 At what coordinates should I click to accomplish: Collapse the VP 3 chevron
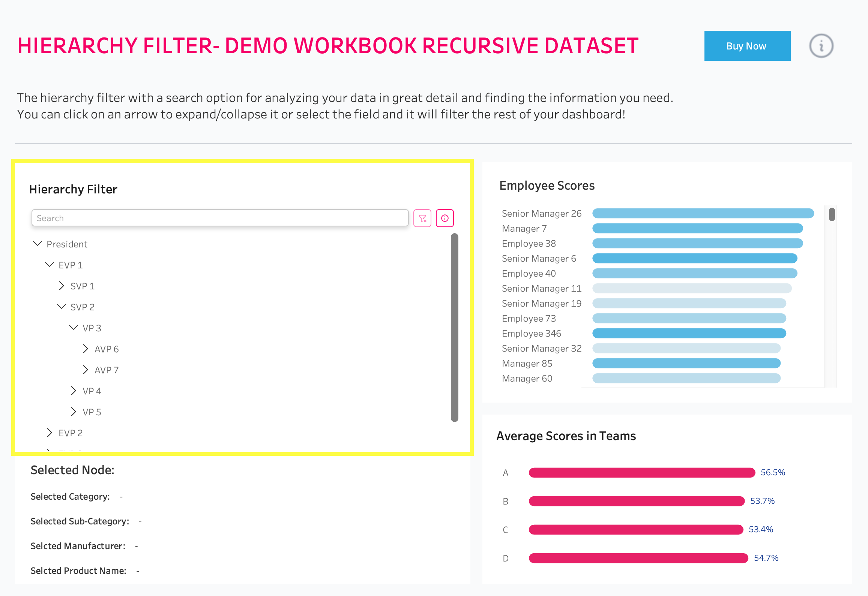coord(74,328)
